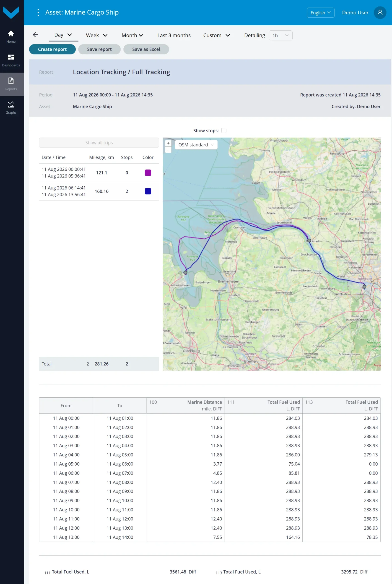
Task: Open the Demo User avatar icon
Action: [x=380, y=13]
